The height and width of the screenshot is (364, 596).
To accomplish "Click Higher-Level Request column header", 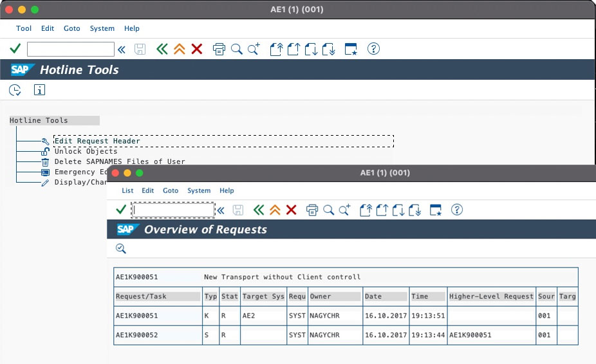I will pos(492,296).
